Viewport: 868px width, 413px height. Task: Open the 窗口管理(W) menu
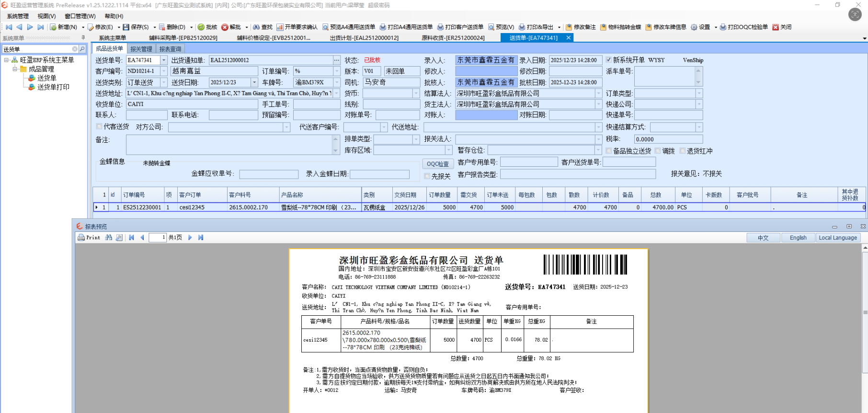(x=80, y=16)
